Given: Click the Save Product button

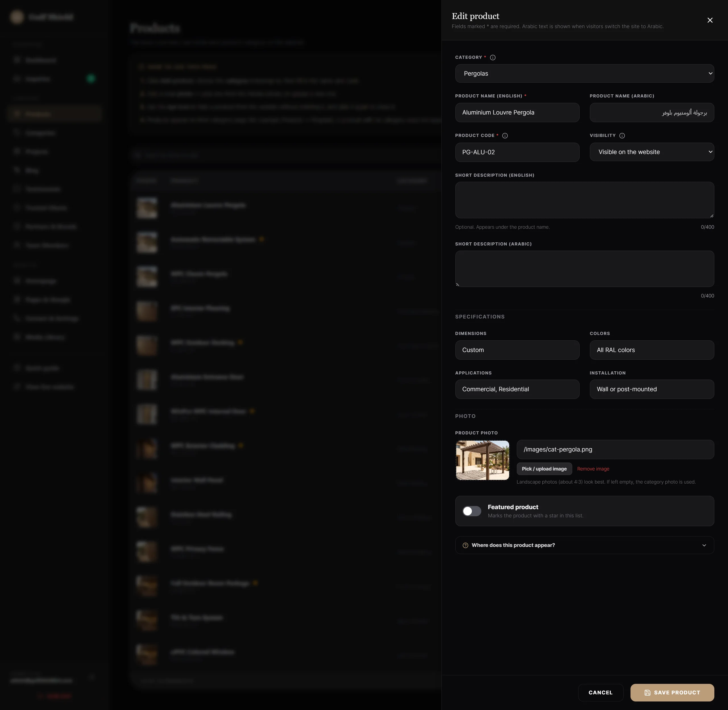Looking at the screenshot, I should click(x=672, y=692).
